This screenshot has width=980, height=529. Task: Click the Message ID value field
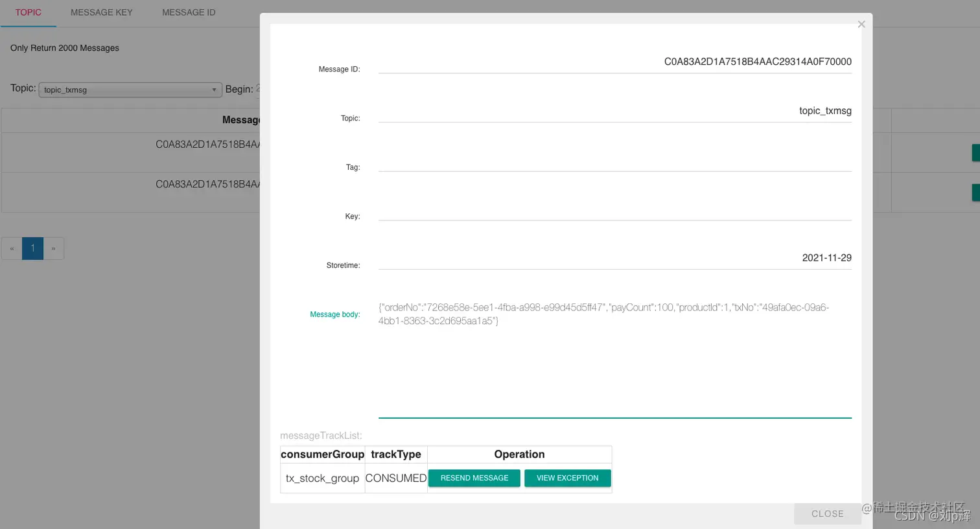pos(615,62)
